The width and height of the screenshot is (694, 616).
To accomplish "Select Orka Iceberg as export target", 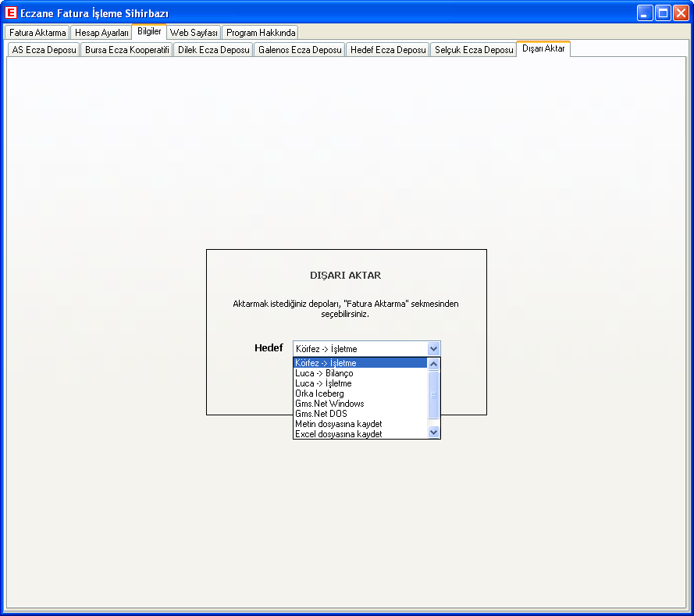I will (319, 393).
